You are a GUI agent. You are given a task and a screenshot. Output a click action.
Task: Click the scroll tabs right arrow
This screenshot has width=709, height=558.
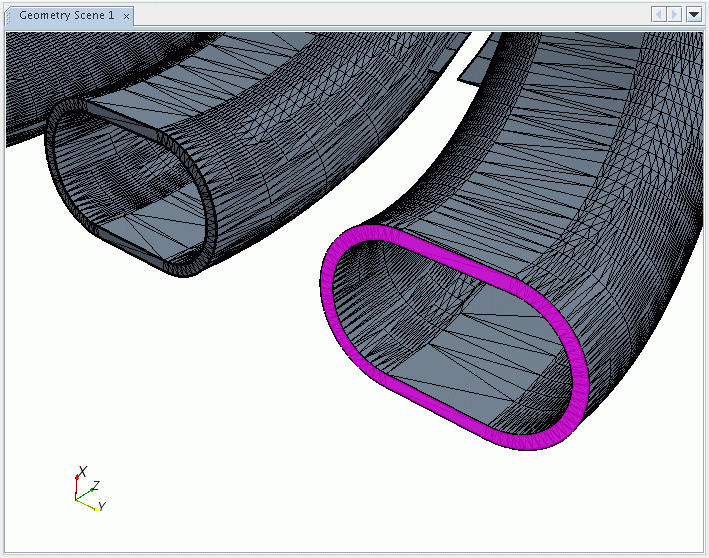[x=675, y=15]
